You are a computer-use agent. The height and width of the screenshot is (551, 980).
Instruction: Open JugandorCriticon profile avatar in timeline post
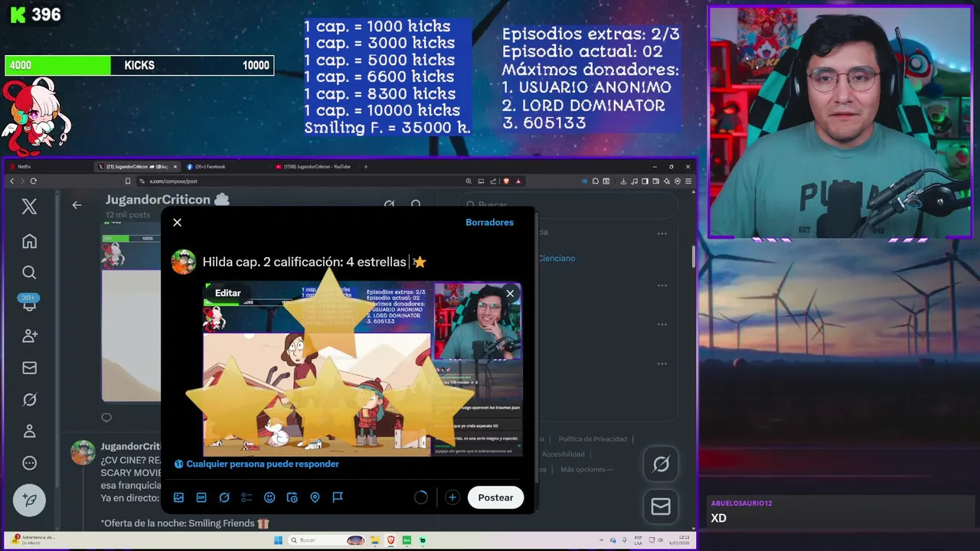pos(83,452)
